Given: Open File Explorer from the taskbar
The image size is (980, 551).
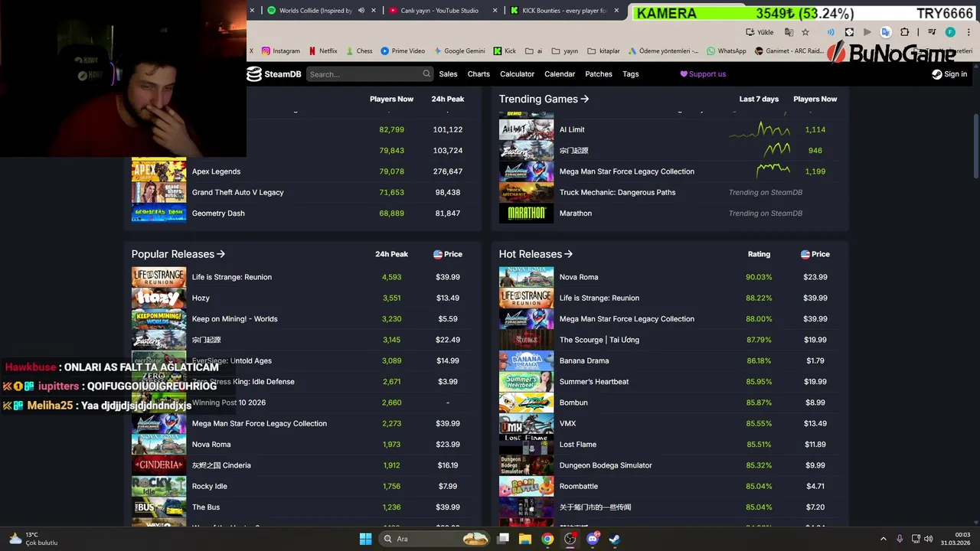Looking at the screenshot, I should 525,539.
